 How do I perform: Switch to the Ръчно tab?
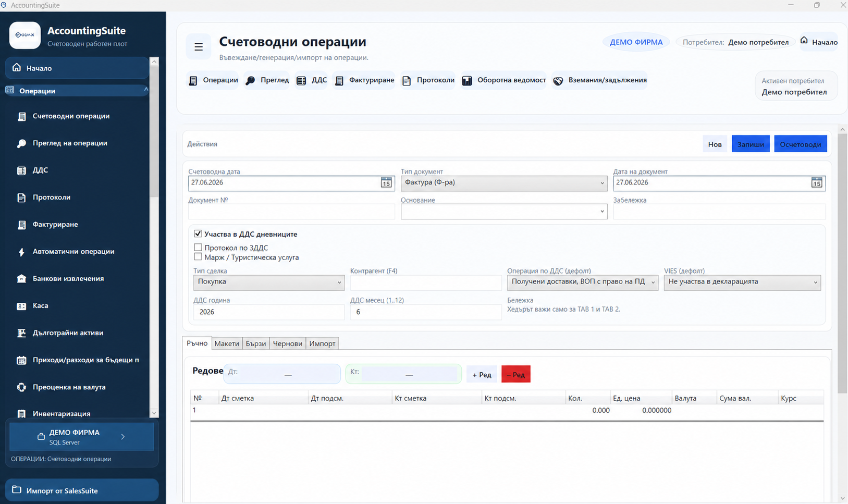(197, 343)
